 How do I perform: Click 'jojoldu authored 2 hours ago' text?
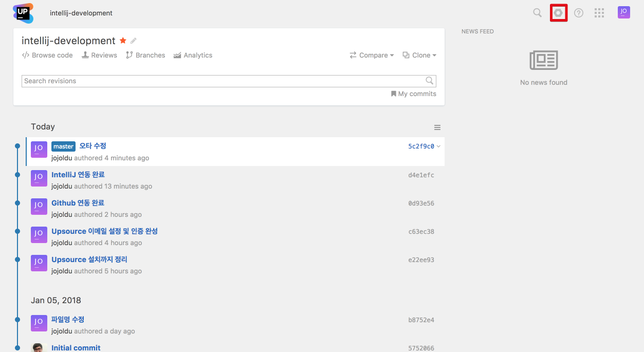click(97, 214)
